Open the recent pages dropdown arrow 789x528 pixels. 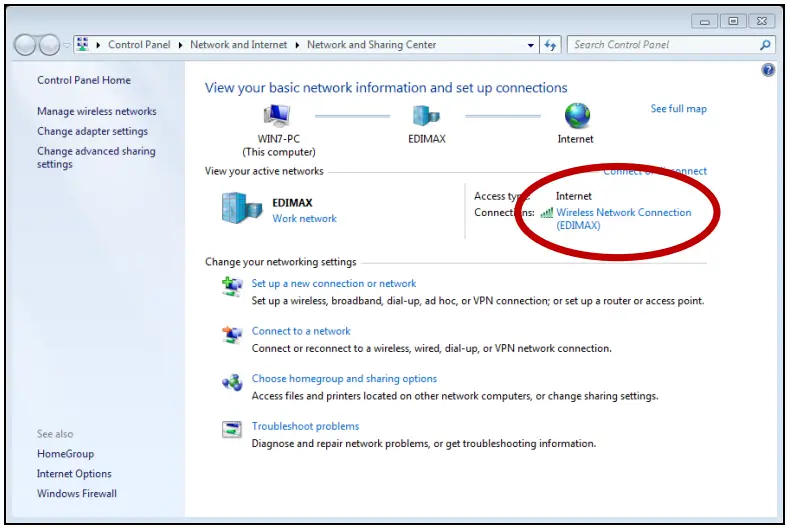click(x=66, y=45)
